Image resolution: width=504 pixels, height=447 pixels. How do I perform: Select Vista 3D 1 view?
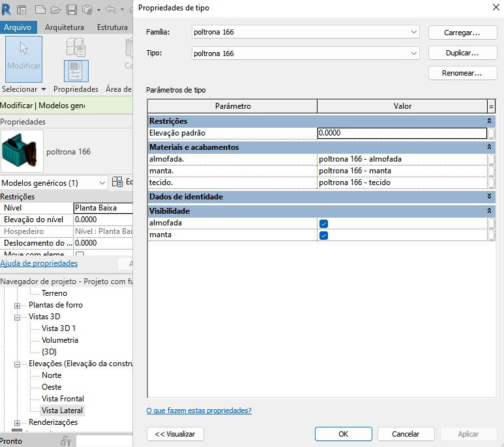59,328
